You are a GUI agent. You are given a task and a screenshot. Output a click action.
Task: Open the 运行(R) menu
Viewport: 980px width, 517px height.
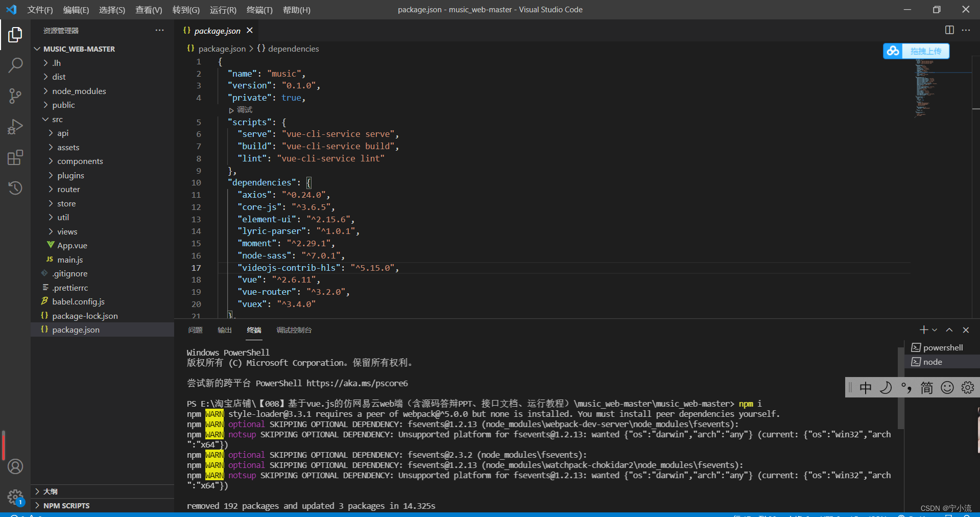click(223, 10)
